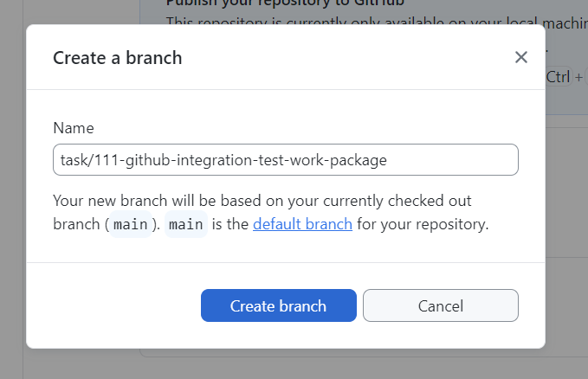Click the Ctrl key hint behind dialog
Image resolution: width=588 pixels, height=379 pixels.
click(558, 76)
